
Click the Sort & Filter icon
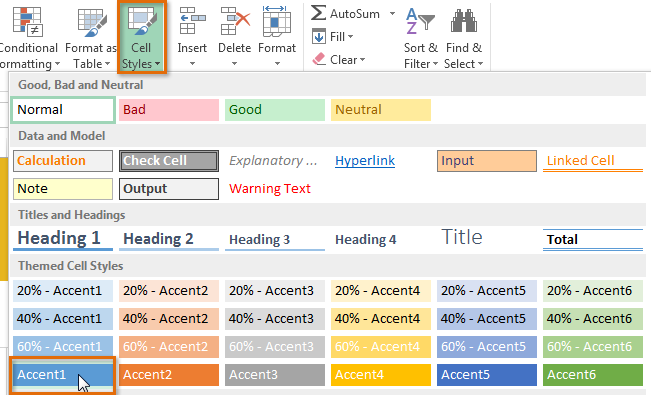(x=420, y=21)
